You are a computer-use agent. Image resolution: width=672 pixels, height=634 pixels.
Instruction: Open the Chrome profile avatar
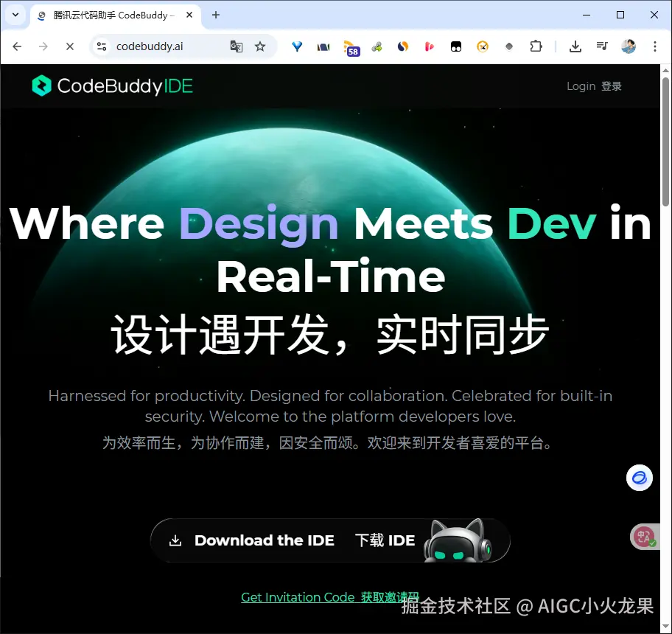pyautogui.click(x=629, y=46)
